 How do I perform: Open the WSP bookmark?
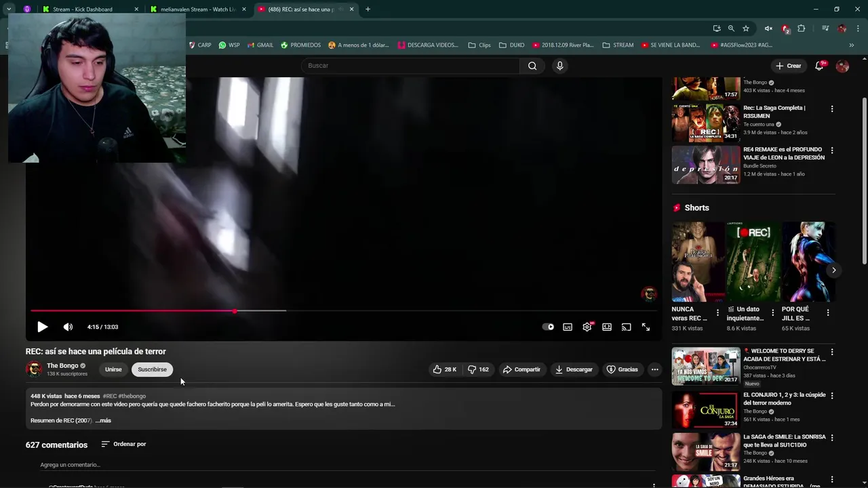click(x=229, y=45)
